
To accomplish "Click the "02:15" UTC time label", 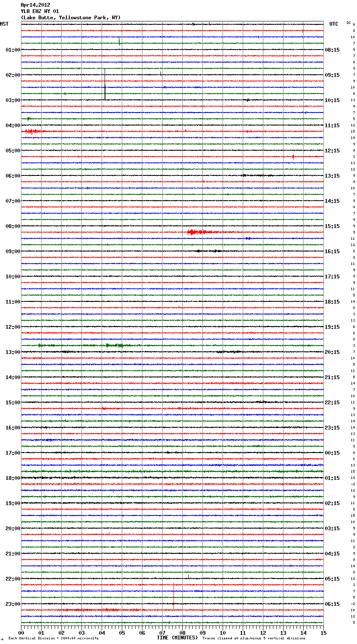I will 332,503.
